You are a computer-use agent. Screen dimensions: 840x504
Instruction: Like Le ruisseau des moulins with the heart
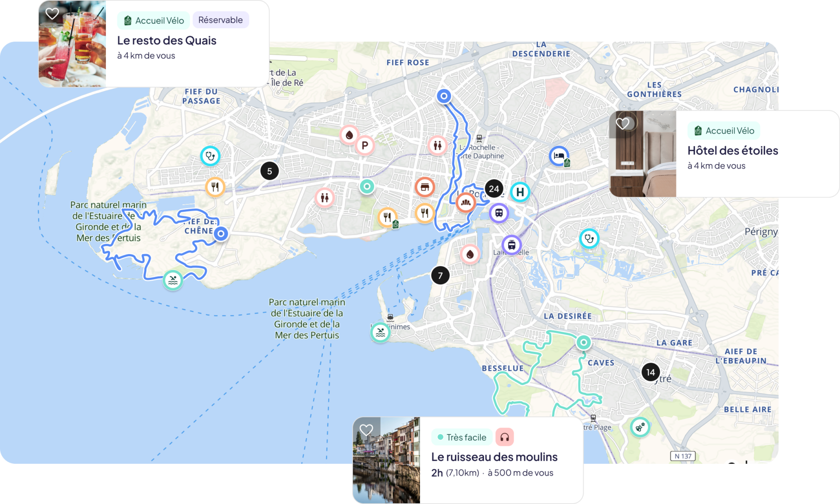coord(366,430)
